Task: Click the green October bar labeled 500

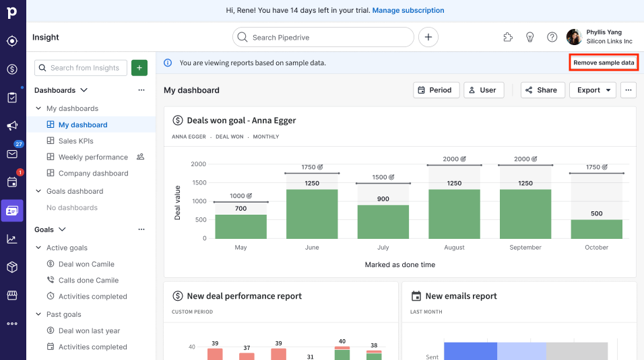Action: 596,229
